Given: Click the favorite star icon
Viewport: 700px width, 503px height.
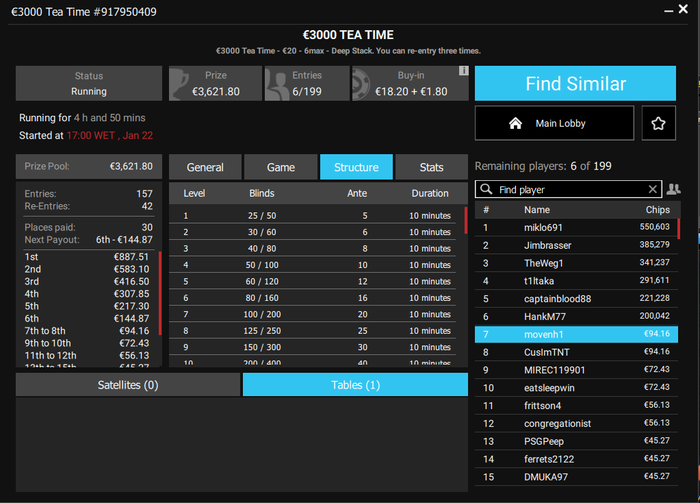Looking at the screenshot, I should [x=658, y=123].
